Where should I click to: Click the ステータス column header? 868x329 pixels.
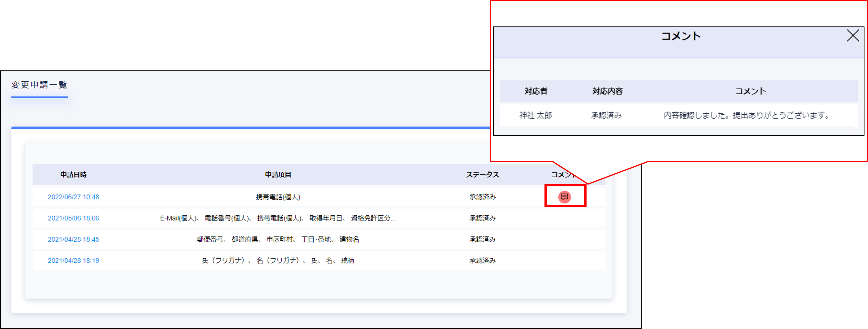483,175
